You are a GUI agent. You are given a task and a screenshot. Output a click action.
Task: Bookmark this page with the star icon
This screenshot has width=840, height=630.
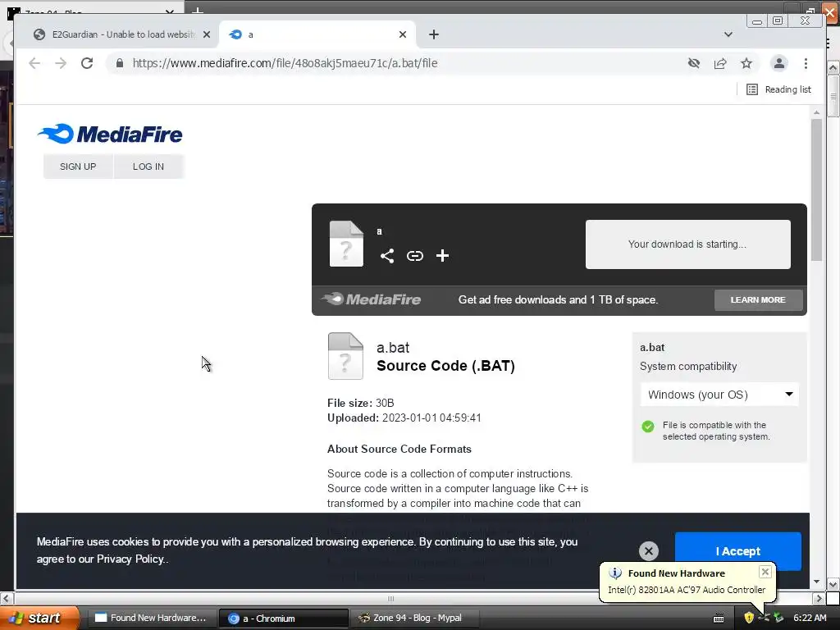pyautogui.click(x=746, y=63)
